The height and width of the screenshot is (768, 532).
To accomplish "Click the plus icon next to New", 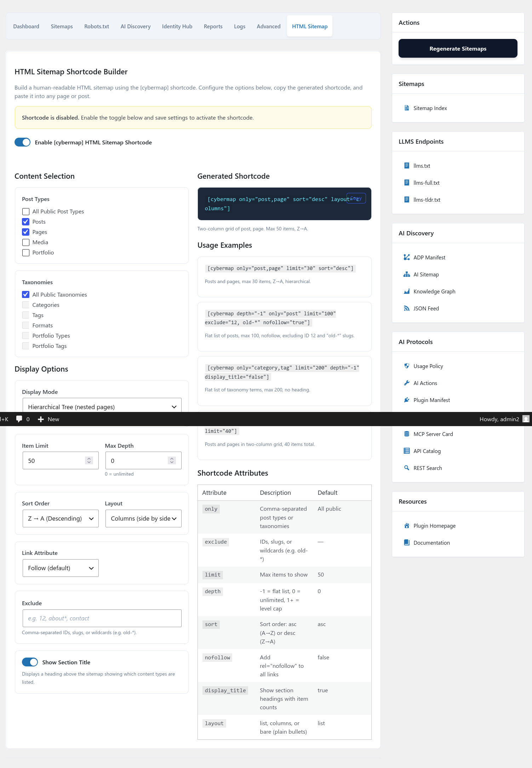I will click(41, 419).
